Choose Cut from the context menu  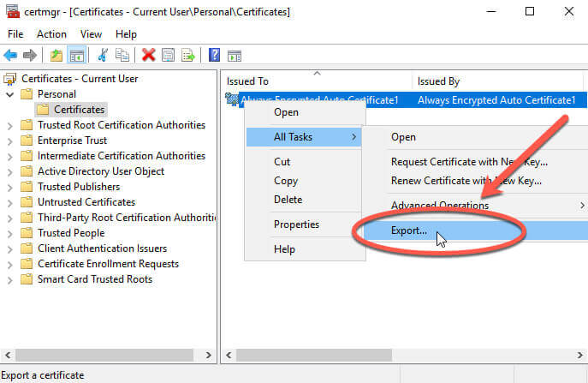pos(305,162)
